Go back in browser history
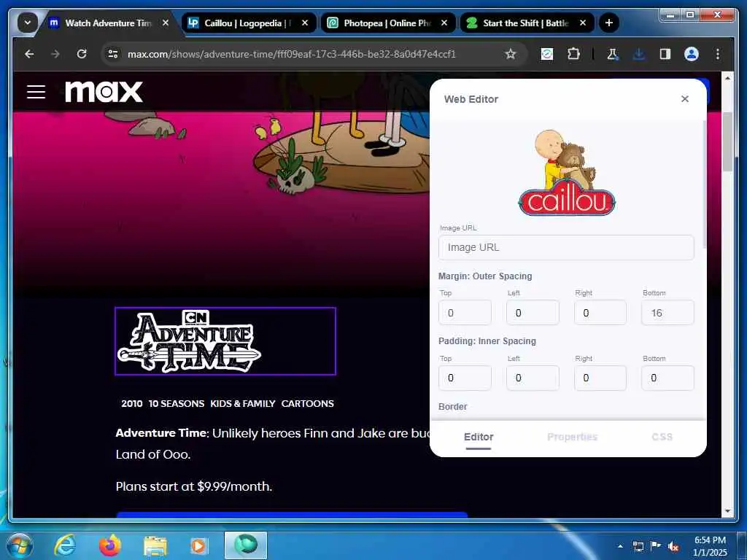The width and height of the screenshot is (747, 560). [29, 54]
